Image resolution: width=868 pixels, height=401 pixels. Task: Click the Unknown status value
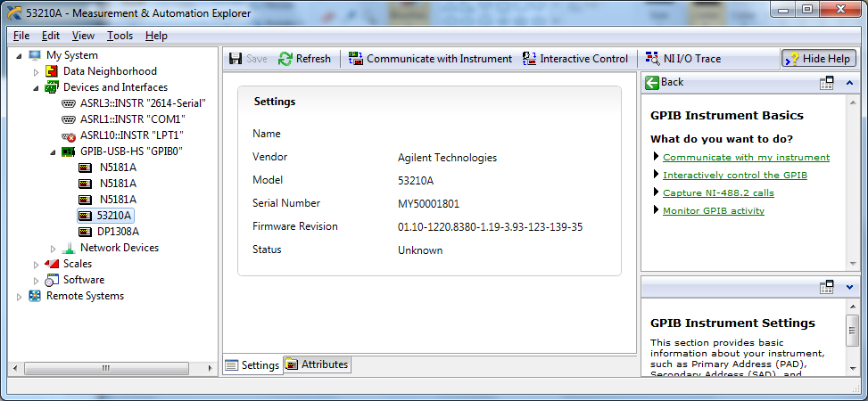point(420,250)
